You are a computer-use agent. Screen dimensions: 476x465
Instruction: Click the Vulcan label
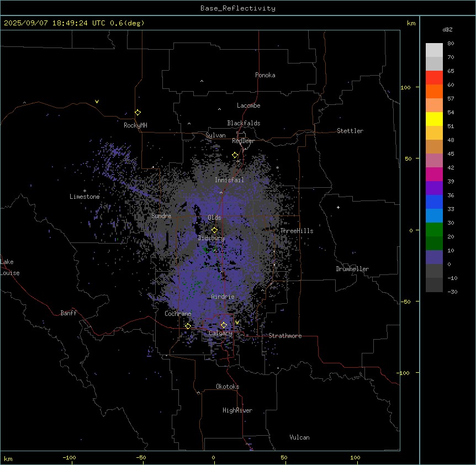pos(299,437)
